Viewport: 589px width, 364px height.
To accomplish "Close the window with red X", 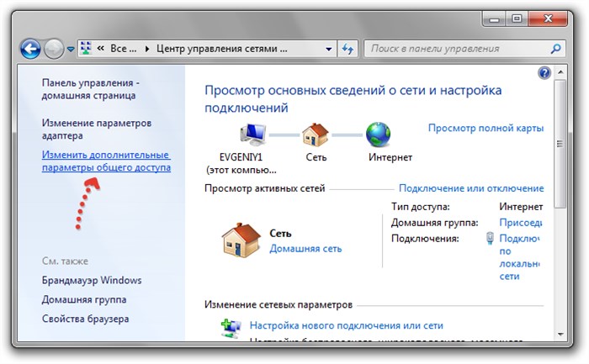I will click(x=548, y=18).
